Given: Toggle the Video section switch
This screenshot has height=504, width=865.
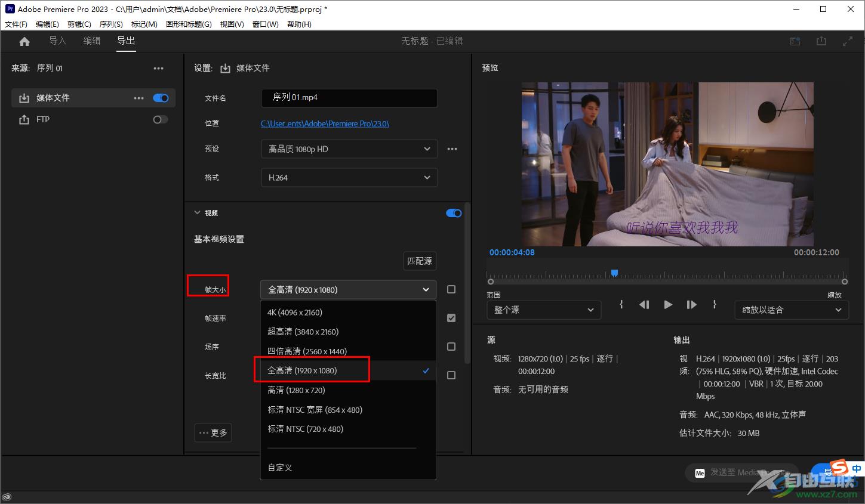Looking at the screenshot, I should click(x=454, y=213).
